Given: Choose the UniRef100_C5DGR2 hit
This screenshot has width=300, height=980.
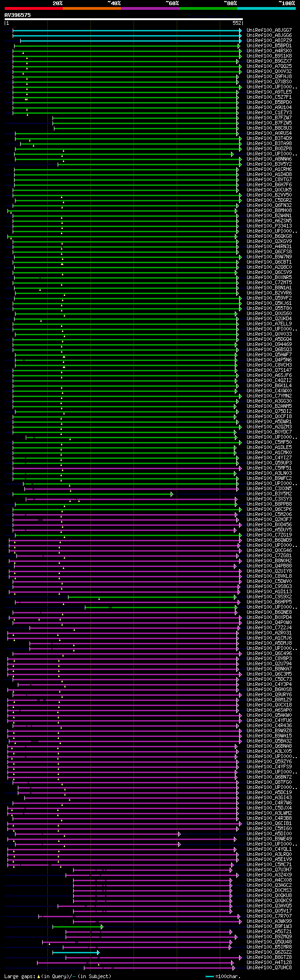Looking at the screenshot, I should pos(269,200).
